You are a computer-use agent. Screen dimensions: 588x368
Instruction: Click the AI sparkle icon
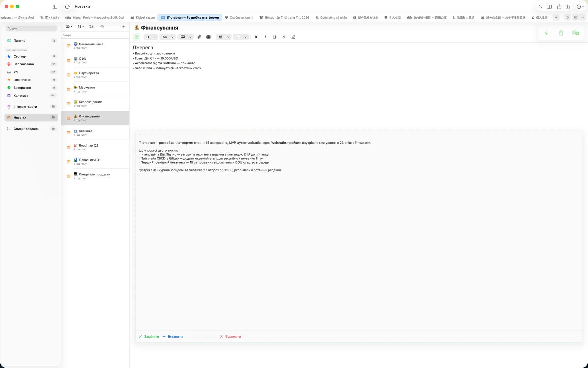pos(546,33)
